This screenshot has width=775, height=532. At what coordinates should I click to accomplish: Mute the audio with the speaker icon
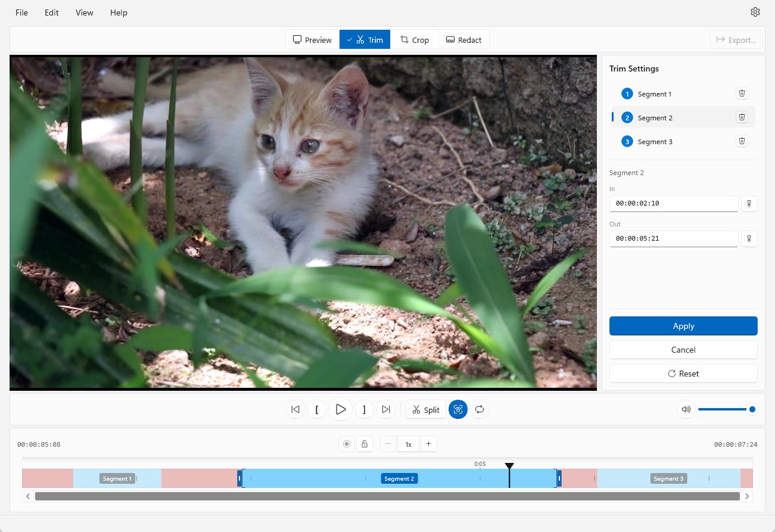click(686, 409)
